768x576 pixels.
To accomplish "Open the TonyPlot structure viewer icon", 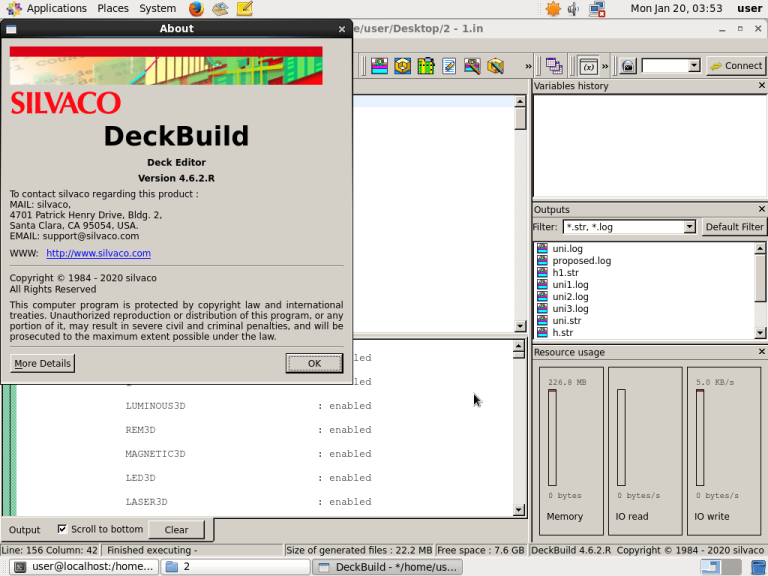I will click(x=380, y=66).
